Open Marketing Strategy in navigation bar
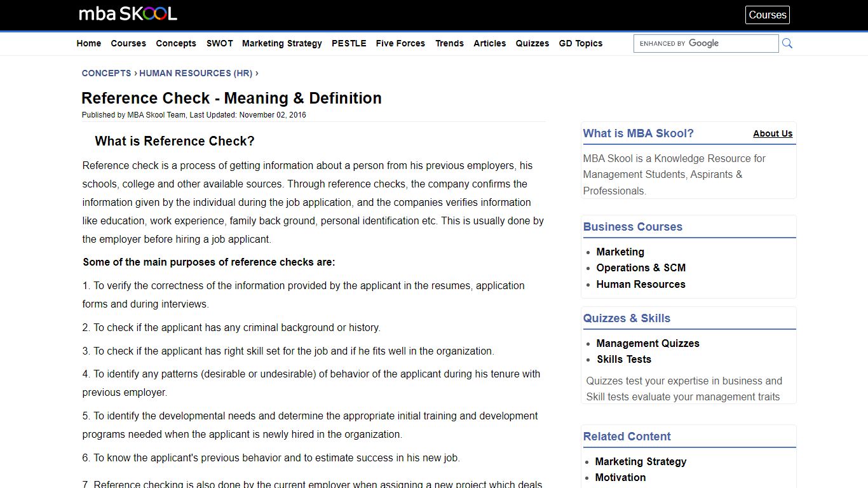 coord(282,43)
